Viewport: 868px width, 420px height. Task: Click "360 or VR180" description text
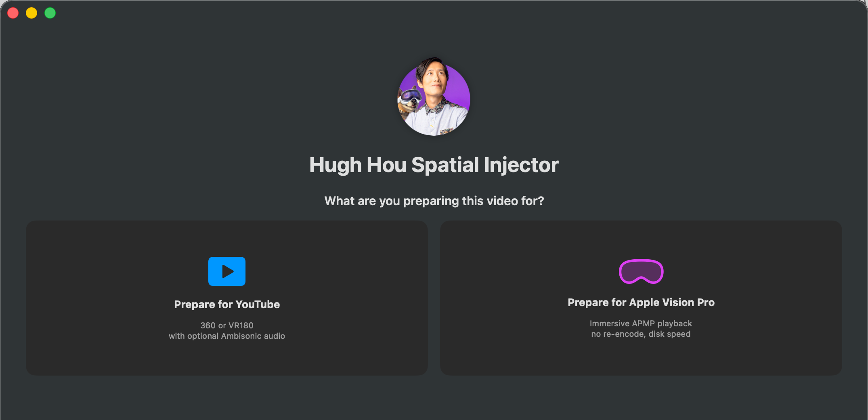tap(227, 325)
